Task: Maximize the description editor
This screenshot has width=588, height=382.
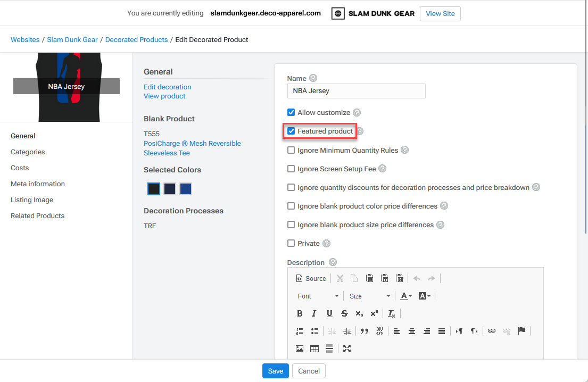Action: point(347,348)
